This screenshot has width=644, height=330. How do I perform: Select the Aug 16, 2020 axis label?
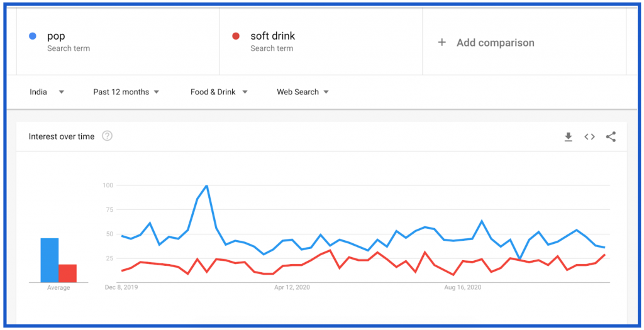(462, 288)
